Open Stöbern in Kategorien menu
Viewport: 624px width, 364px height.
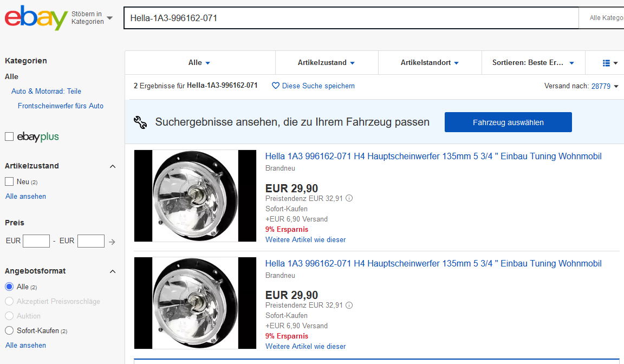pos(92,18)
